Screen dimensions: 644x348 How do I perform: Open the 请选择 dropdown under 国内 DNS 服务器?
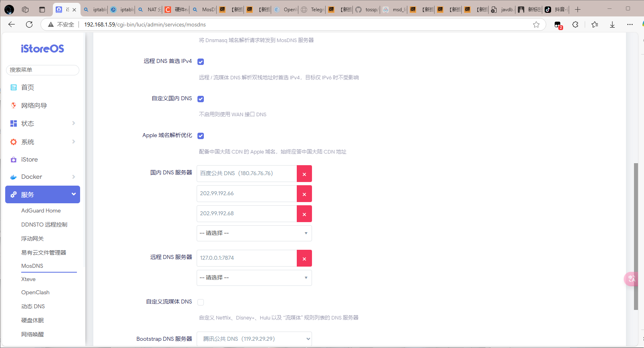[254, 233]
